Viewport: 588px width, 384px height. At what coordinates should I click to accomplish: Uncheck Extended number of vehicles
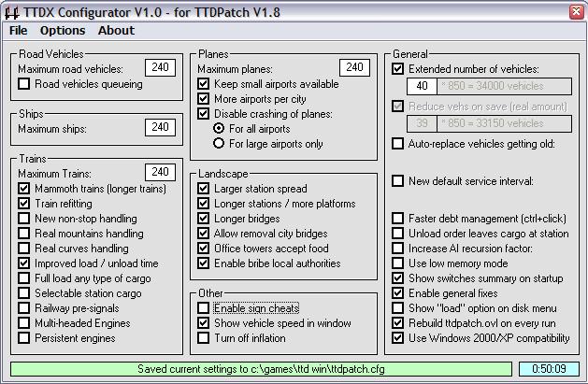398,69
